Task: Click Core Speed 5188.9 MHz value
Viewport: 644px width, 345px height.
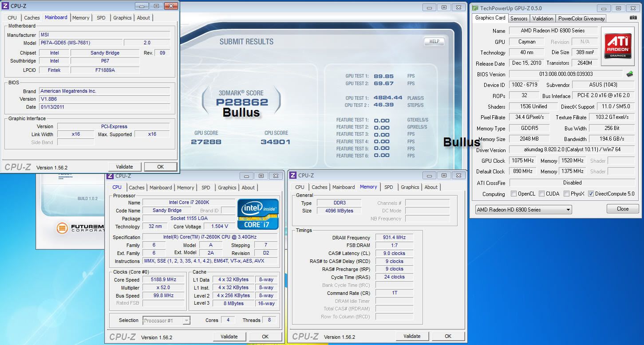Action: pyautogui.click(x=163, y=280)
